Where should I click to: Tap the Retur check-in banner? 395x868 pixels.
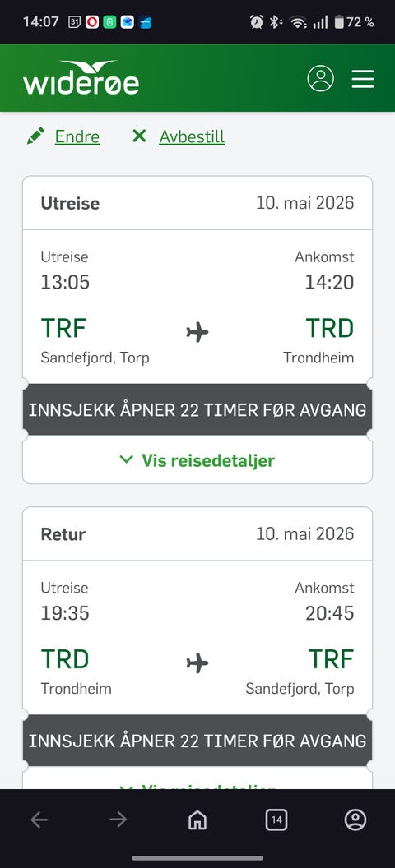[x=197, y=741]
